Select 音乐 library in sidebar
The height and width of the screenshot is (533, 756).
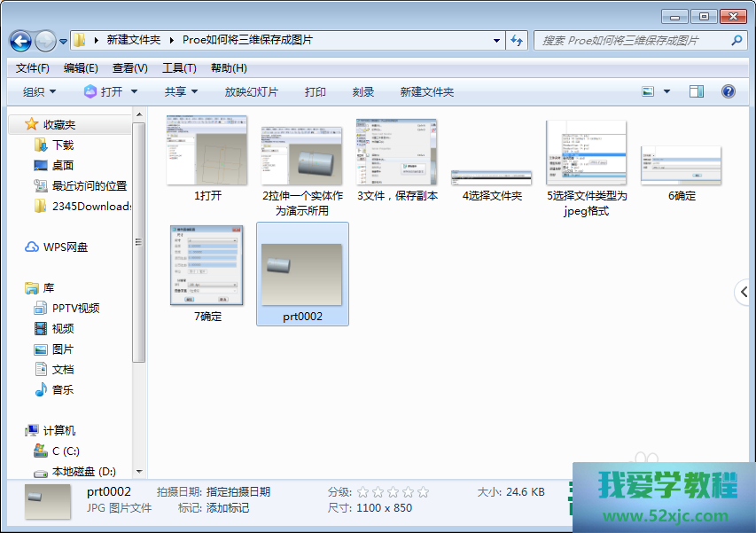(x=62, y=389)
